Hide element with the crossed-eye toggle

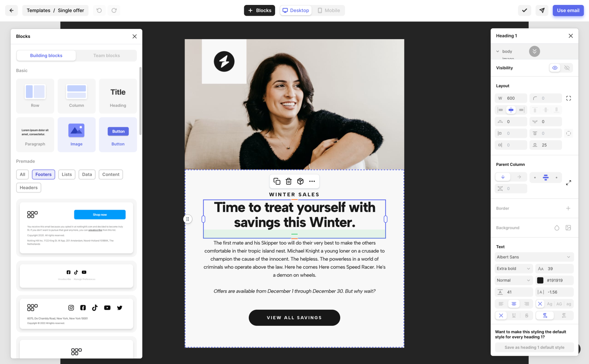[x=567, y=68]
